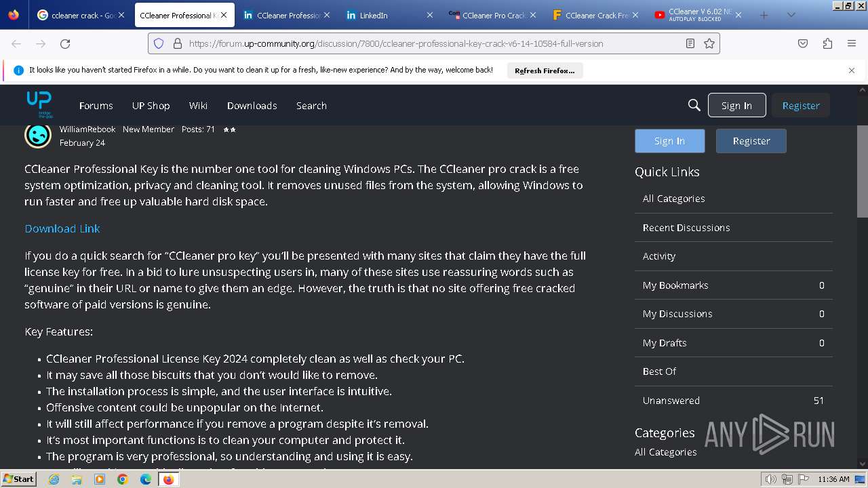Image resolution: width=868 pixels, height=488 pixels.
Task: Open the February 24 post date link
Action: tap(82, 143)
